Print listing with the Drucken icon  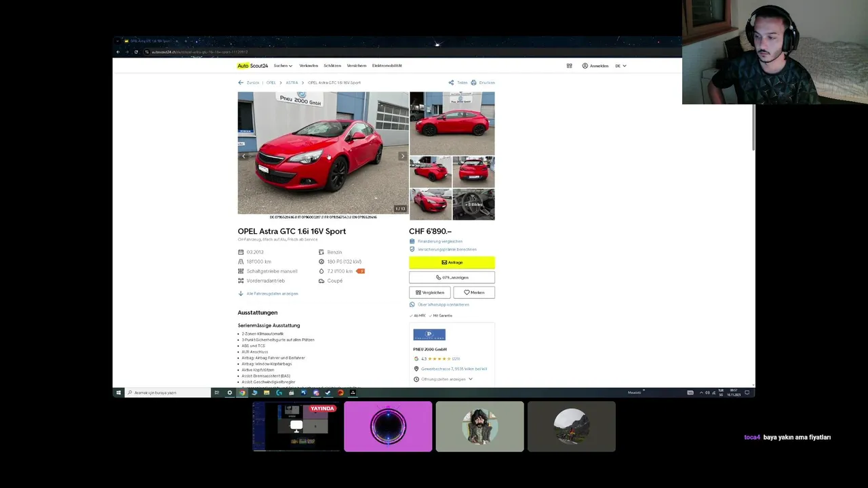(483, 83)
